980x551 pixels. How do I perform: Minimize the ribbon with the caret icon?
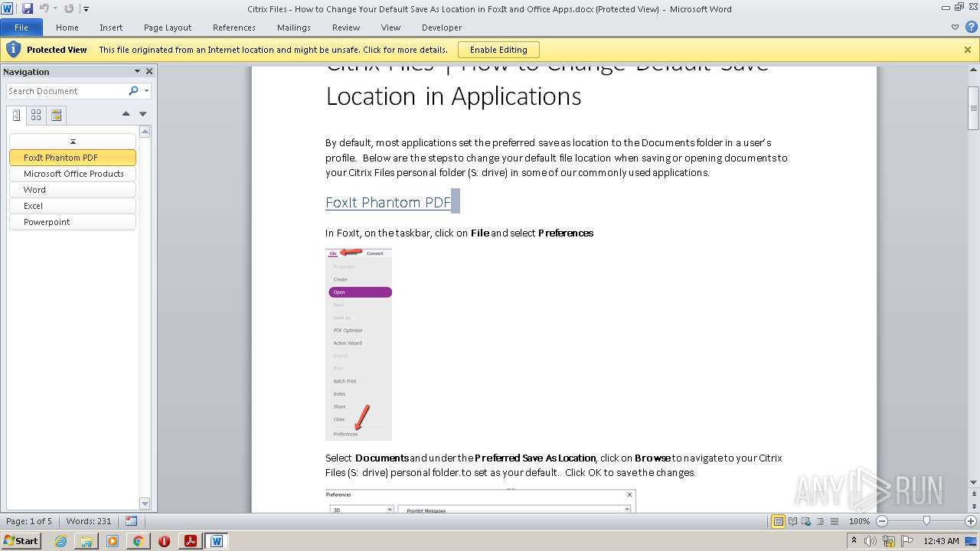point(955,28)
